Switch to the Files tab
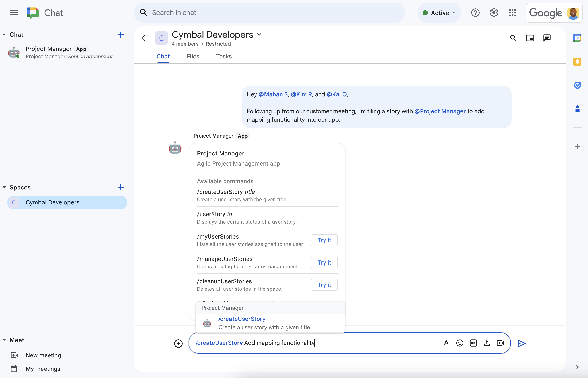 193,56
